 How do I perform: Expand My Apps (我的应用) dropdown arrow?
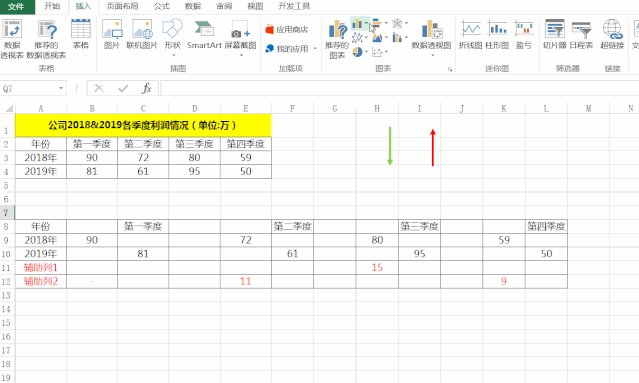coord(315,49)
